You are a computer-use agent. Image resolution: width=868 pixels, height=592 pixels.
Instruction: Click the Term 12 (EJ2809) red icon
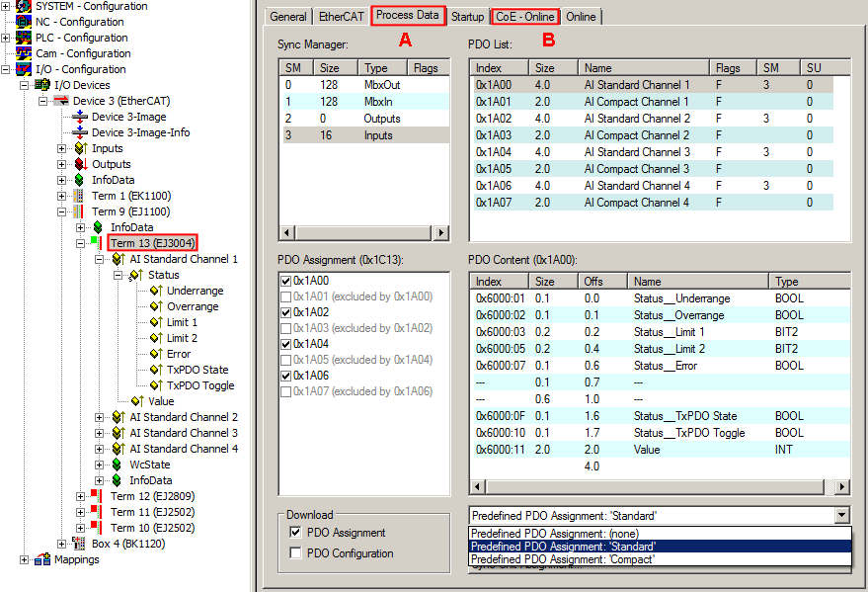pyautogui.click(x=97, y=495)
